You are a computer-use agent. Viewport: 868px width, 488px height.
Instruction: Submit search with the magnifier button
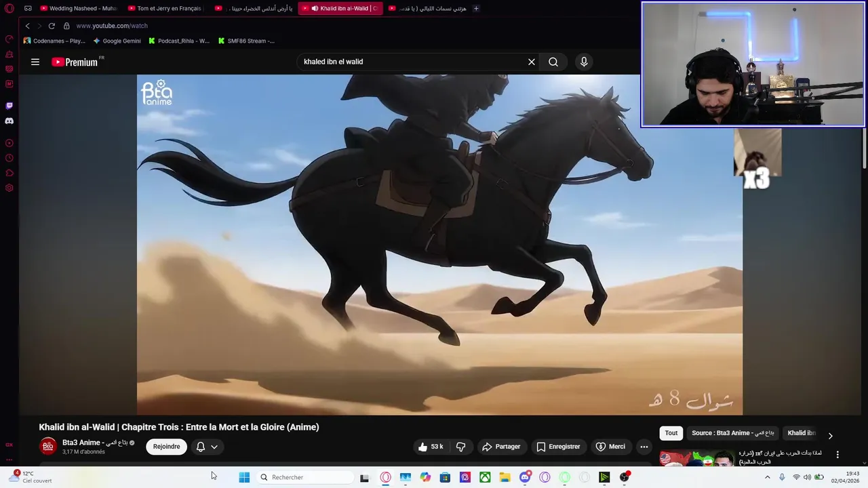pyautogui.click(x=553, y=62)
